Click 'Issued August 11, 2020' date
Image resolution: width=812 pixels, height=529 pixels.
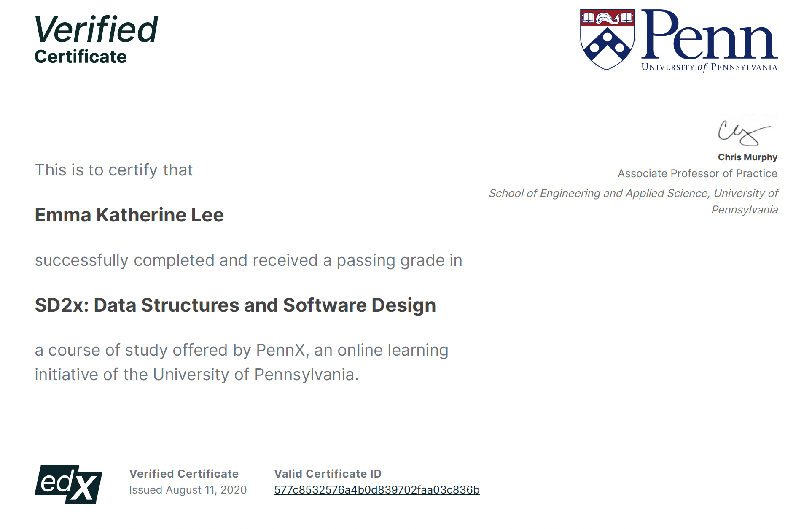pos(188,490)
